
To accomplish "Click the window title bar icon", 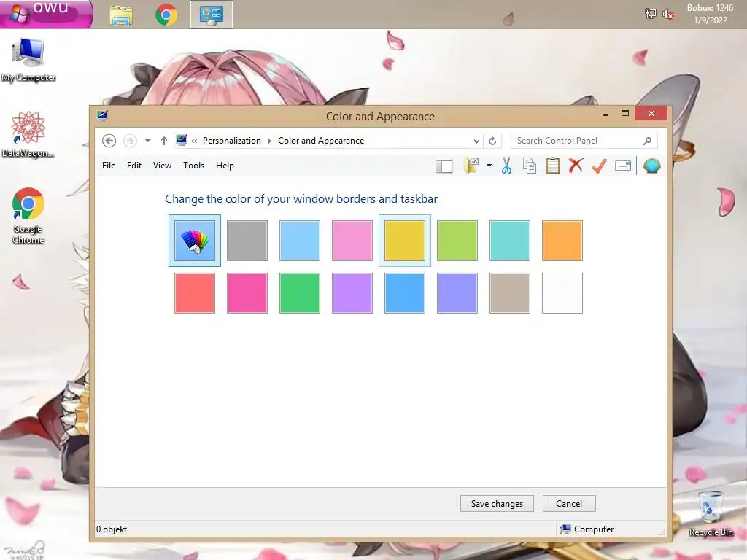I will (102, 116).
